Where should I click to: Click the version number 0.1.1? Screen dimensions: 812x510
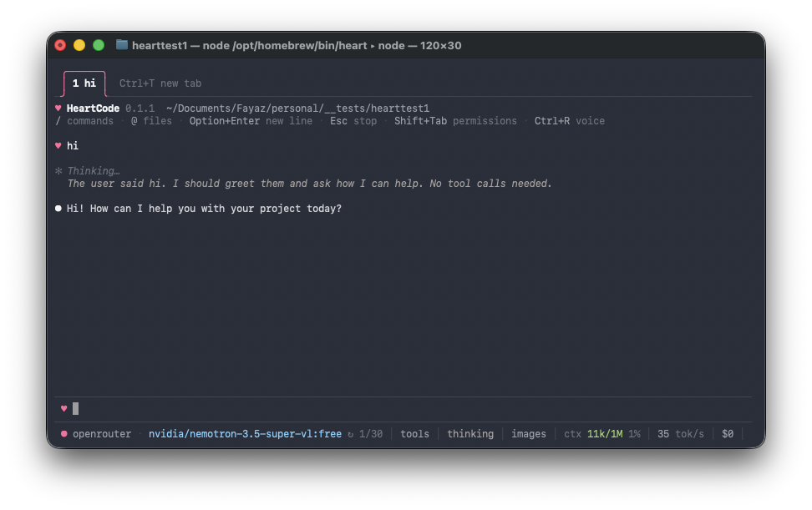(140, 109)
